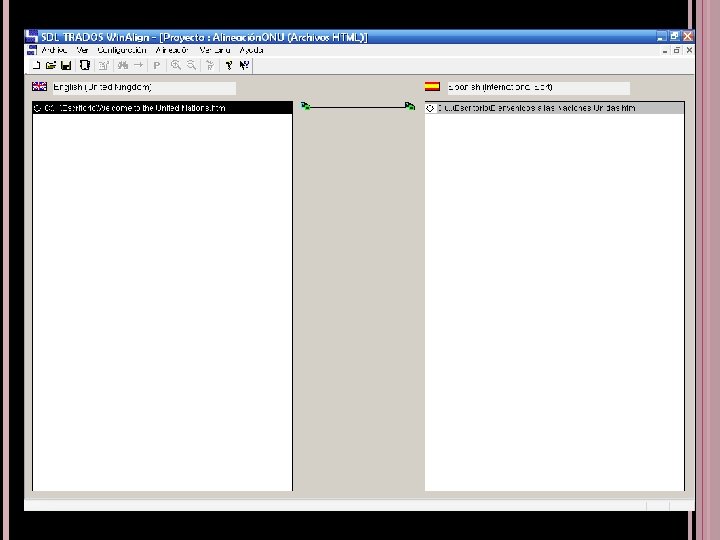Click the context help pointer icon
Image resolution: width=720 pixels, height=540 pixels.
[x=244, y=65]
